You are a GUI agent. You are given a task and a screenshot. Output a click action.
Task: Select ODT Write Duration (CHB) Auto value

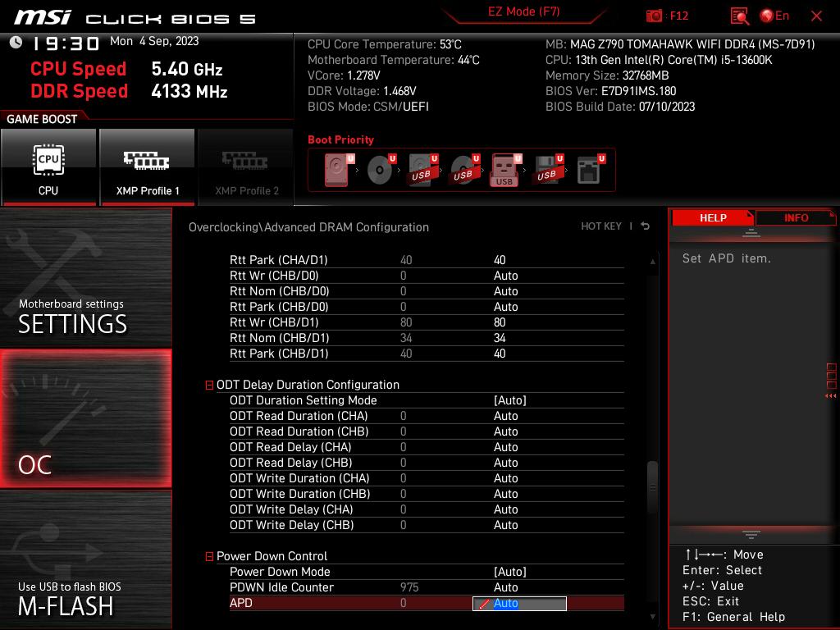click(505, 493)
